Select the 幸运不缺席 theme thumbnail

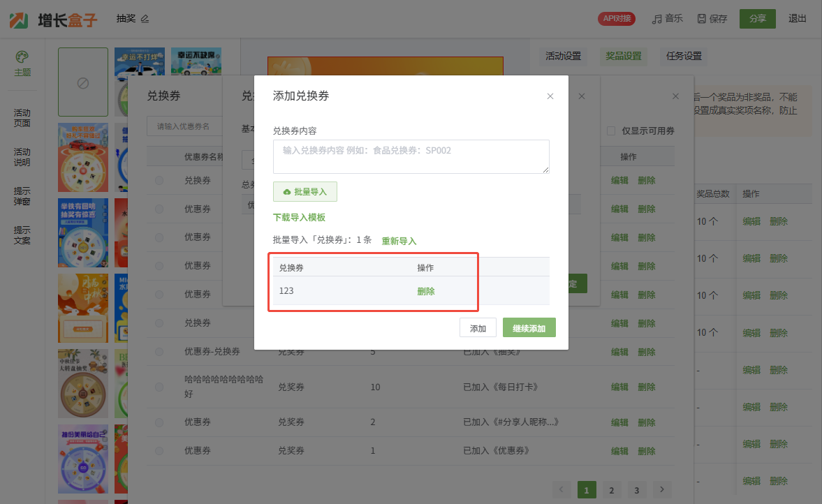tap(196, 62)
